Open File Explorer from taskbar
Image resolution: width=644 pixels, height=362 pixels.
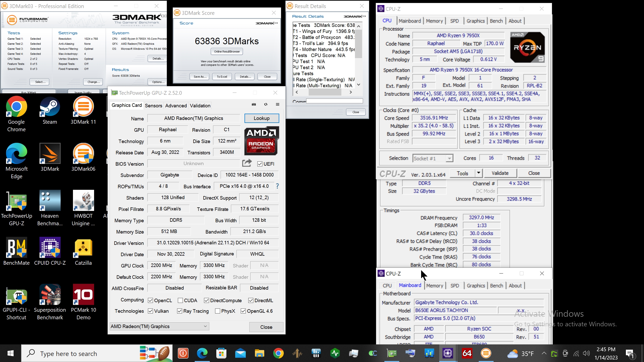pyautogui.click(x=259, y=353)
